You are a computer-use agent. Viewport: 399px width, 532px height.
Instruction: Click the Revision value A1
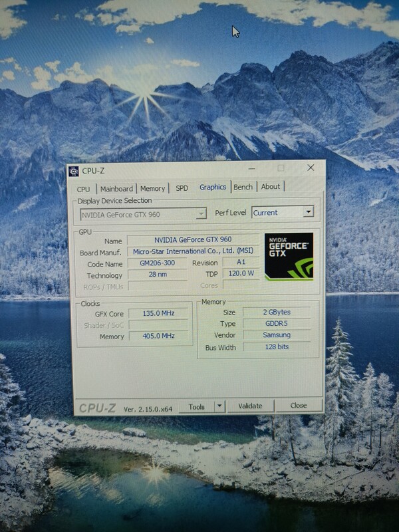241,262
